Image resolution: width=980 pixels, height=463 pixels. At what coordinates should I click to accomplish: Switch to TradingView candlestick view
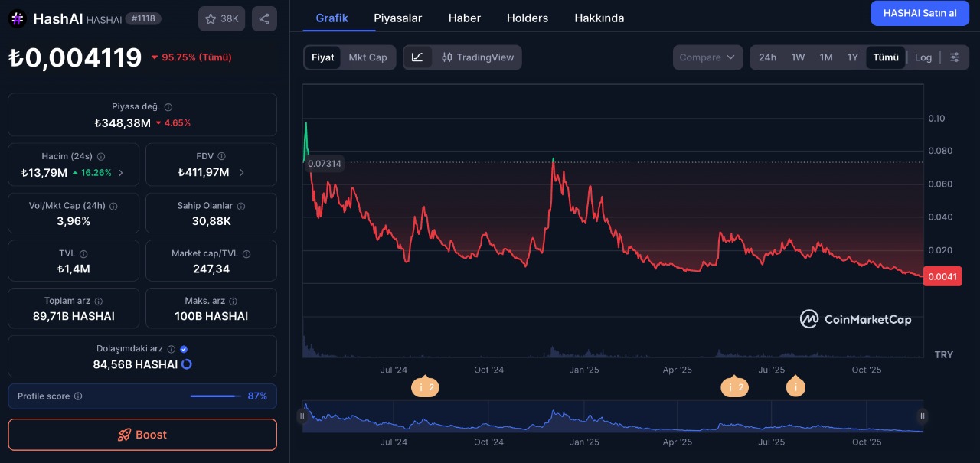tap(479, 57)
